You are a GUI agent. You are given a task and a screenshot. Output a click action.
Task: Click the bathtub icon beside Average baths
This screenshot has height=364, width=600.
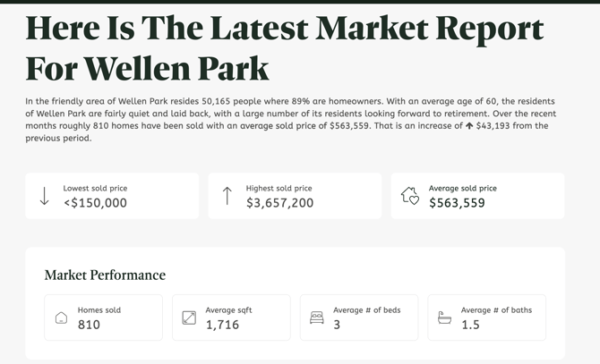(444, 317)
